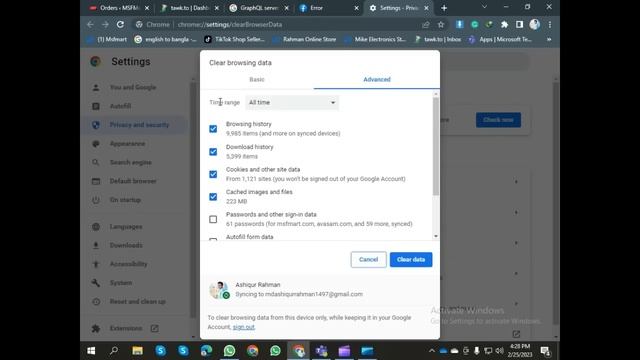Open Extensions from the Settings sidebar
Viewport: 640px width, 360px height.
pos(126,329)
